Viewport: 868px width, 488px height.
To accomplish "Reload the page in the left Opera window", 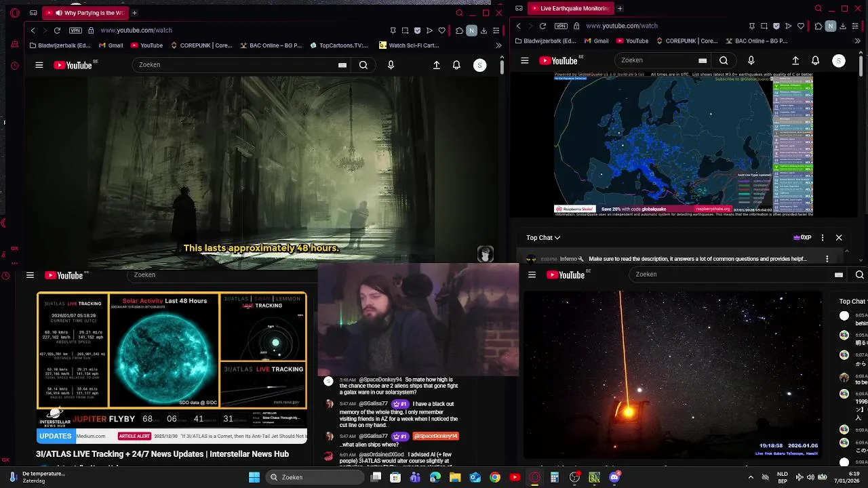I will (x=57, y=30).
